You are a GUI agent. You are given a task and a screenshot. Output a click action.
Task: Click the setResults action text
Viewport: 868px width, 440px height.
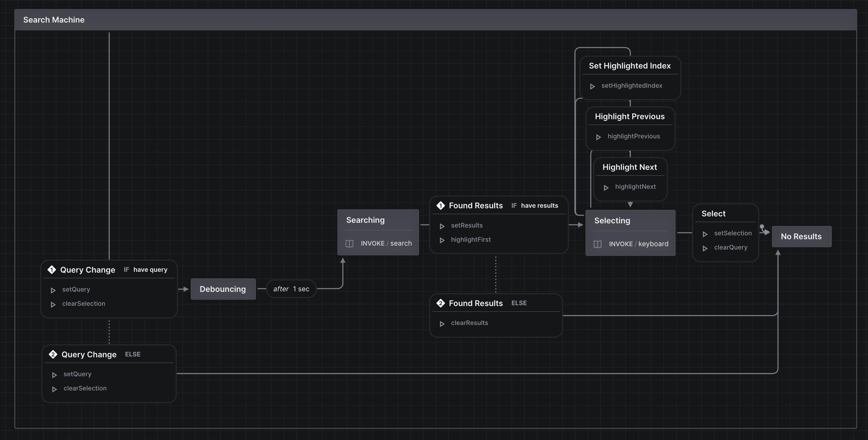click(x=467, y=225)
